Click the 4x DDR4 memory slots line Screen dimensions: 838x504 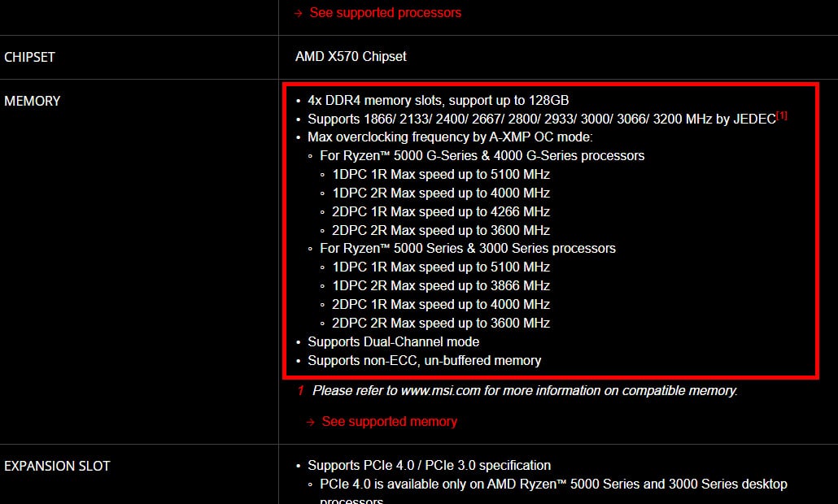click(439, 100)
